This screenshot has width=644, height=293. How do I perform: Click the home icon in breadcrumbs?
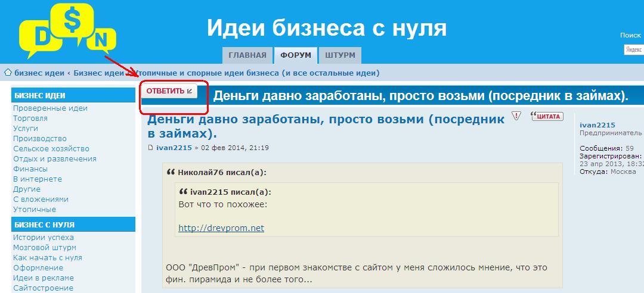pyautogui.click(x=8, y=73)
